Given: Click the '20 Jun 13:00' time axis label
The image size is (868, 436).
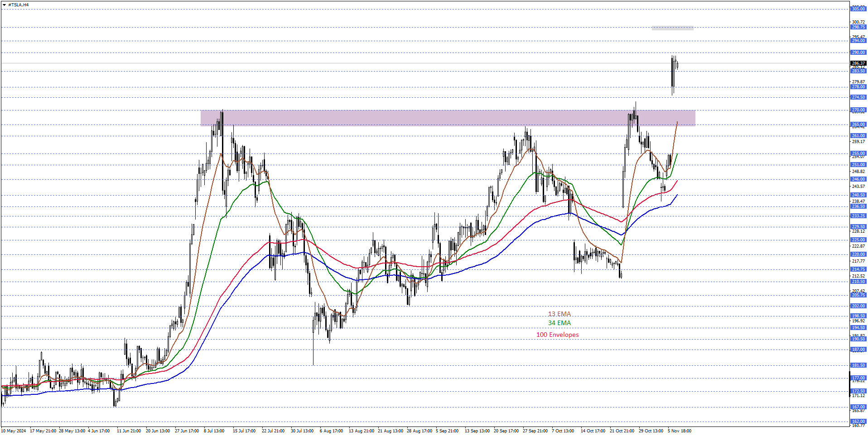Looking at the screenshot, I should coord(158,431).
